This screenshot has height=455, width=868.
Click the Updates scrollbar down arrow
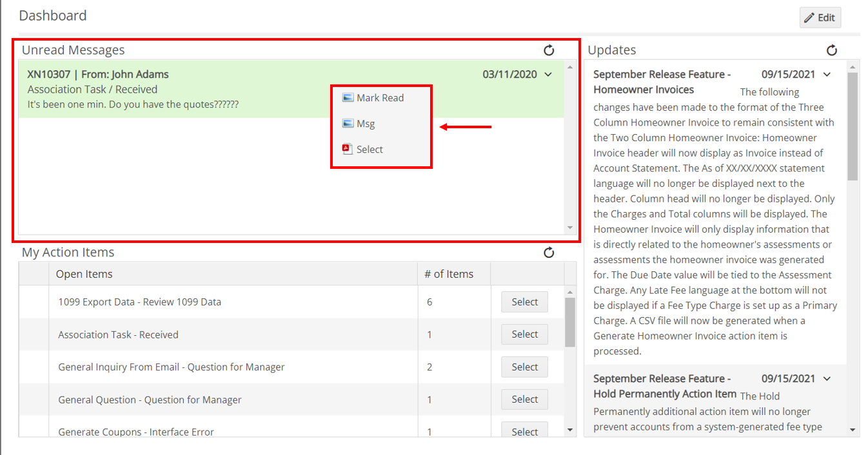853,429
